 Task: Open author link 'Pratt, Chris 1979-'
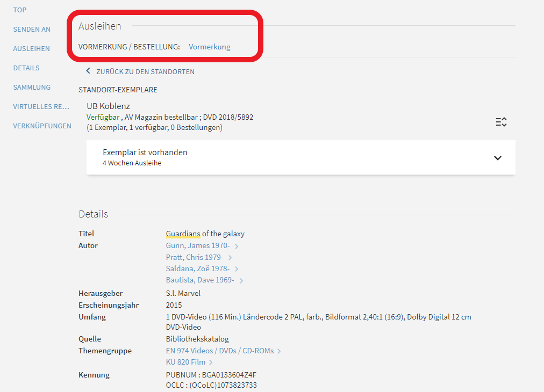tap(195, 258)
